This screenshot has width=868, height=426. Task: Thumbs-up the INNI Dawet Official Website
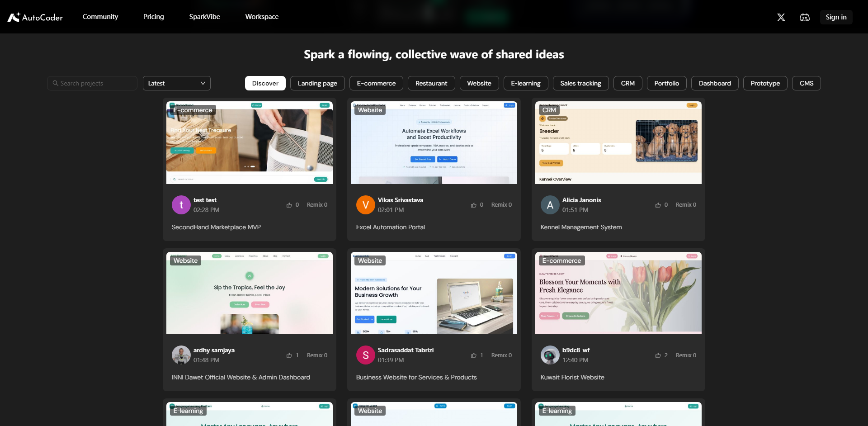289,355
